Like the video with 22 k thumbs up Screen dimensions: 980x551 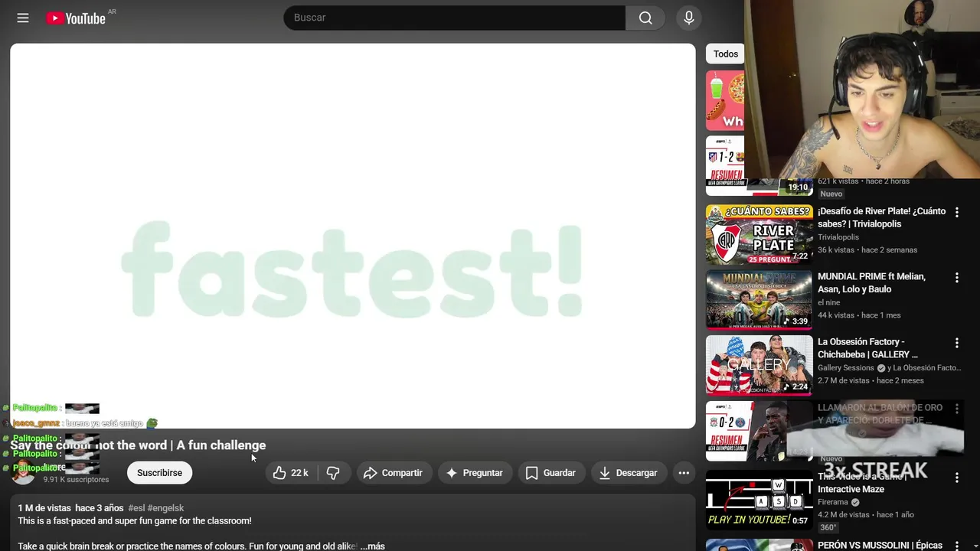coord(292,473)
